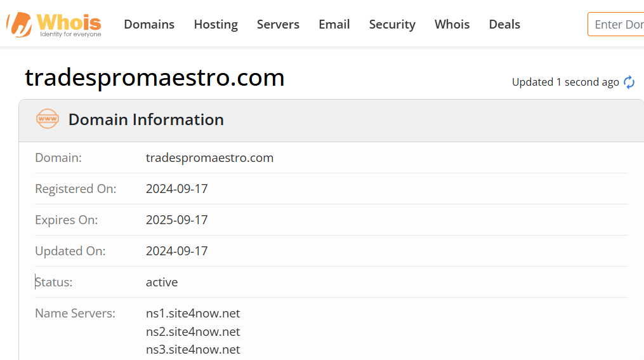Click the 'Updated 1 second ago' text
Image resolution: width=644 pixels, height=360 pixels.
[565, 82]
